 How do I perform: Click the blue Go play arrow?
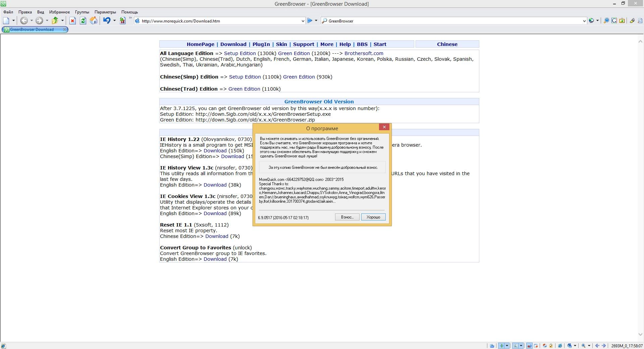coord(310,21)
